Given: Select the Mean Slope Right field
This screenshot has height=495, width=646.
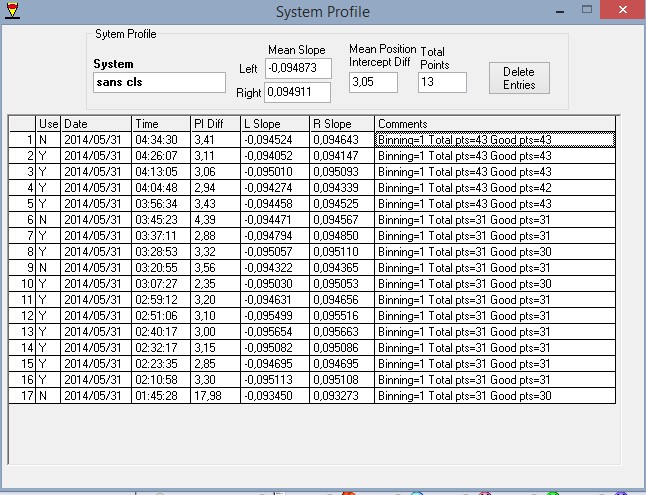Looking at the screenshot, I should 297,92.
